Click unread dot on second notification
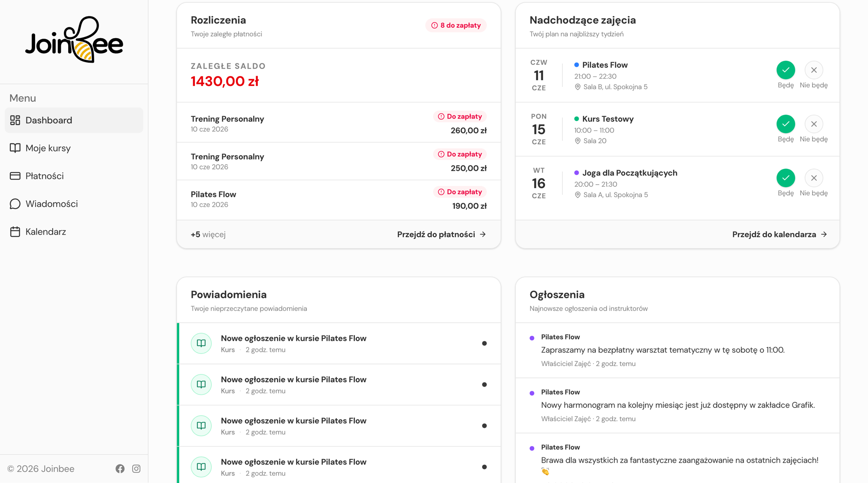 tap(484, 384)
